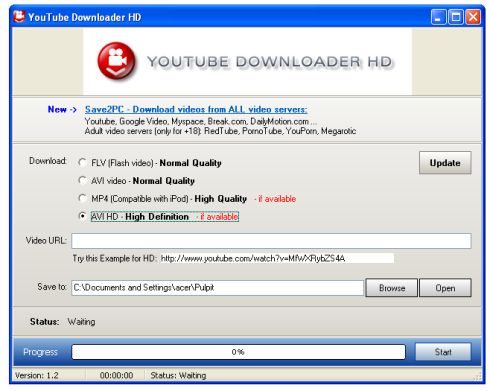Click the "Progress" label

point(40,352)
